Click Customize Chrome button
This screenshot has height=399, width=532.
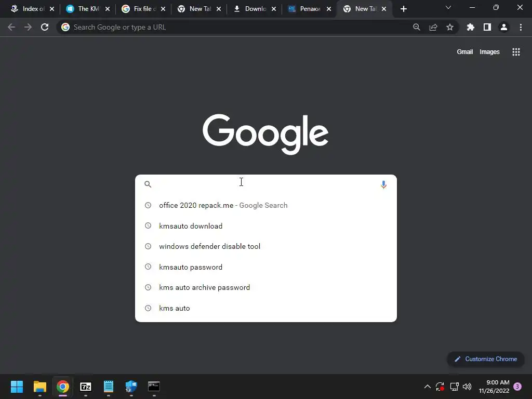click(486, 359)
